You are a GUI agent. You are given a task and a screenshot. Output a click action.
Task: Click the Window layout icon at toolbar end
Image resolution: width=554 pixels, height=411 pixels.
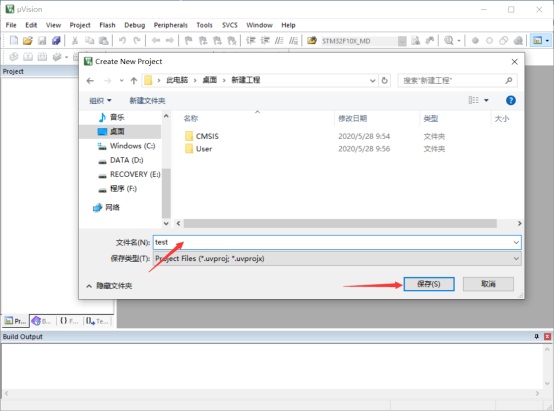537,41
